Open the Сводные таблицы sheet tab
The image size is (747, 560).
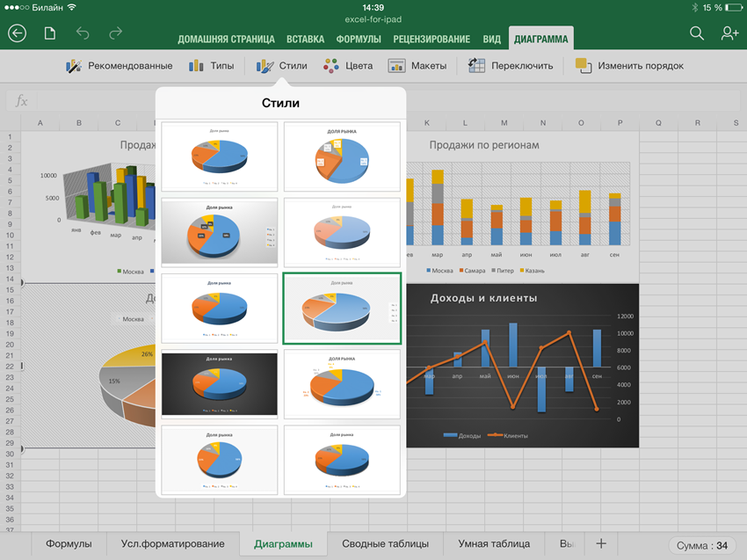(386, 544)
